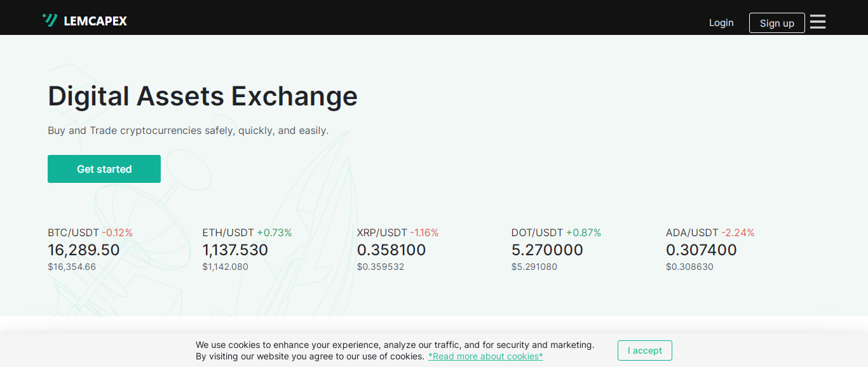Open the Login page
868x367 pixels.
(721, 23)
